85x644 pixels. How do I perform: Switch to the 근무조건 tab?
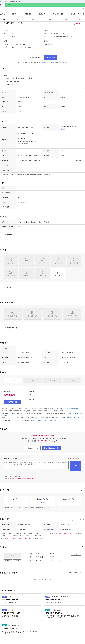point(18,19)
